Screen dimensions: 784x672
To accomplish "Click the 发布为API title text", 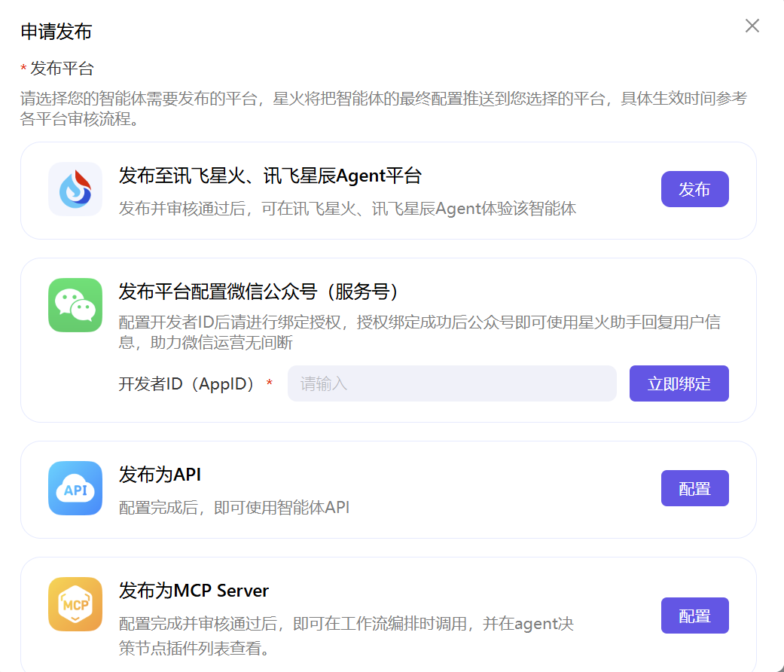I will tap(160, 475).
